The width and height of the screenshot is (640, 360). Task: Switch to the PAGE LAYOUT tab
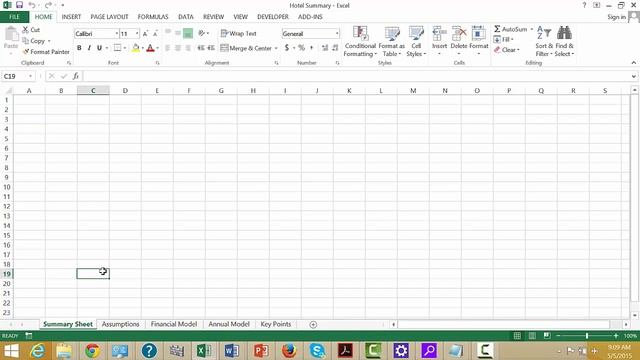[109, 17]
